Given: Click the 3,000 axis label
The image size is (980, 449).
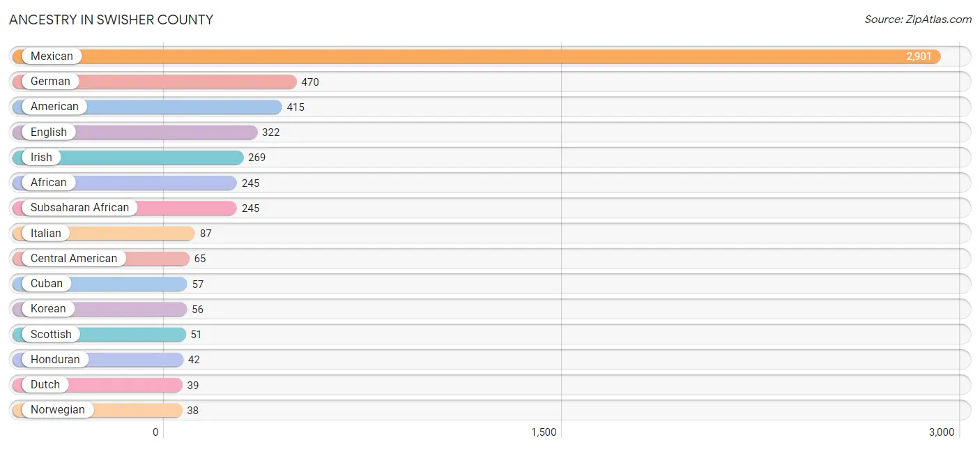Looking at the screenshot, I should click(x=941, y=432).
